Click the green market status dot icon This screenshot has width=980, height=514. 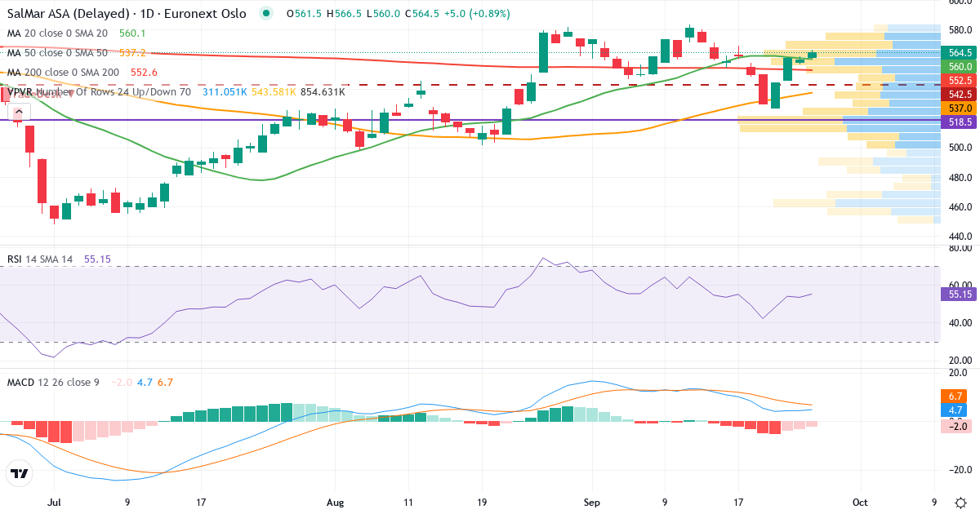[265, 14]
